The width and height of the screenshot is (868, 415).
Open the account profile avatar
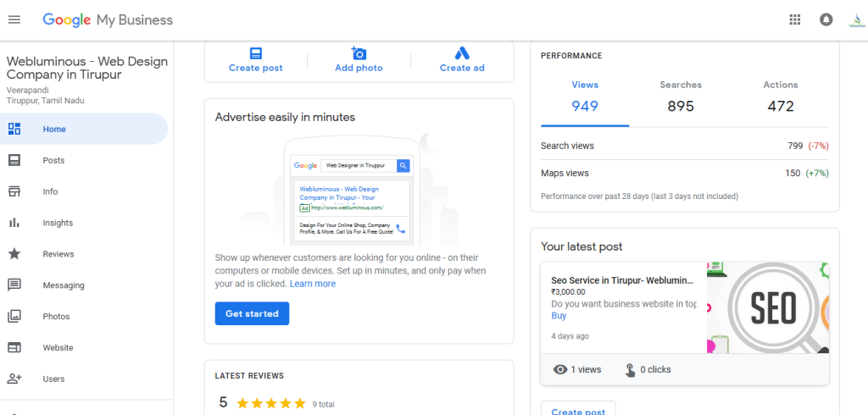856,20
